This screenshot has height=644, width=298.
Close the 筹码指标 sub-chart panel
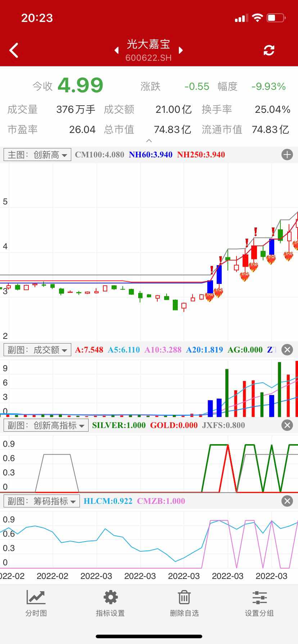point(287,501)
